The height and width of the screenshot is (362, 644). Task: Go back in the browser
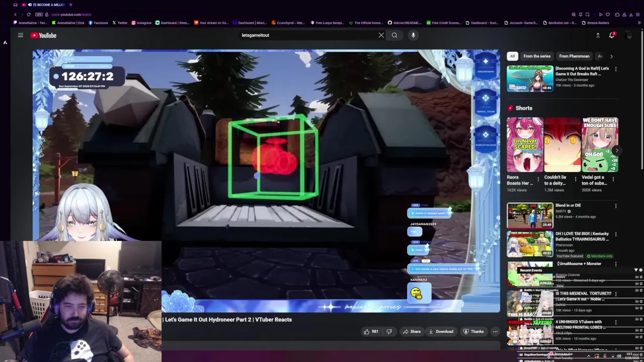(x=15, y=15)
